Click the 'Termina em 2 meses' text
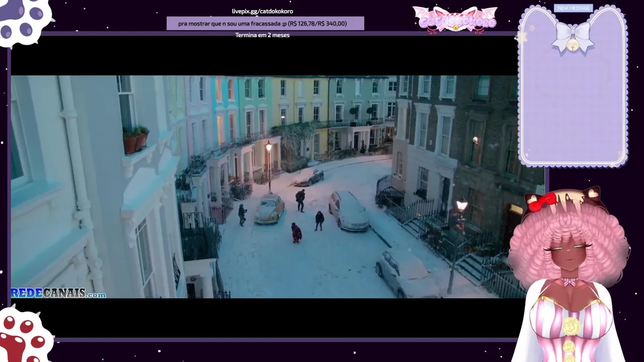 pos(262,35)
